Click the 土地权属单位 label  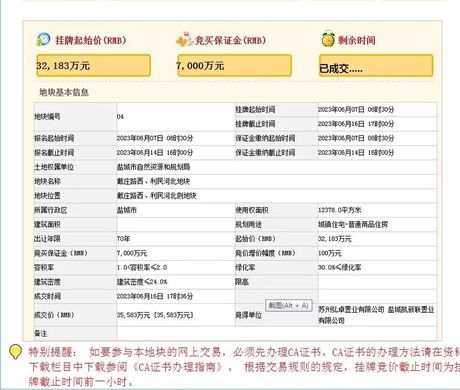coord(54,167)
